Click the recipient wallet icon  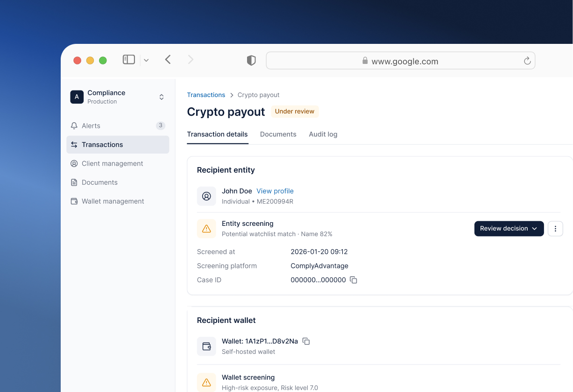[206, 346]
